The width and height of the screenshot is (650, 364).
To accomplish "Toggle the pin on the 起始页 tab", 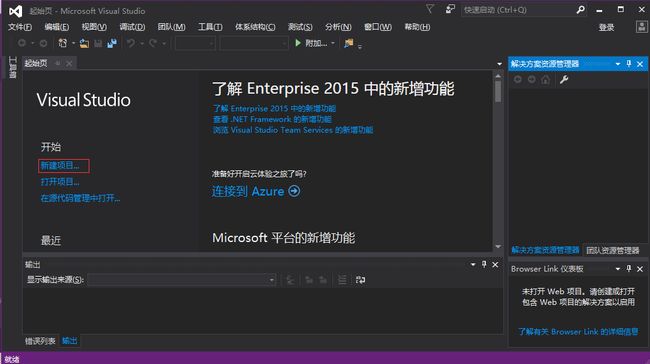I will (58, 63).
